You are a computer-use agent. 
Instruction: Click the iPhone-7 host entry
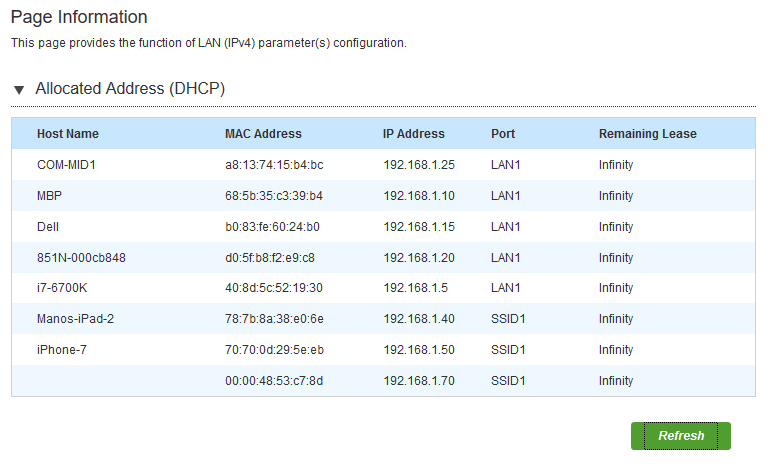point(62,349)
